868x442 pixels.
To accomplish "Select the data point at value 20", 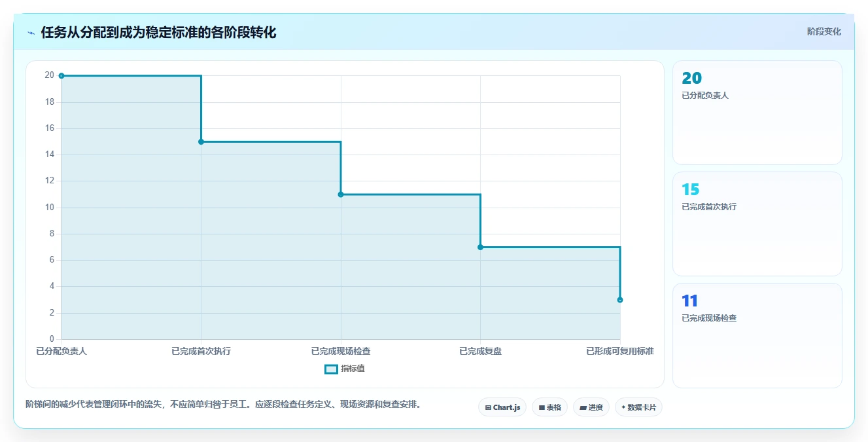I will [x=61, y=76].
